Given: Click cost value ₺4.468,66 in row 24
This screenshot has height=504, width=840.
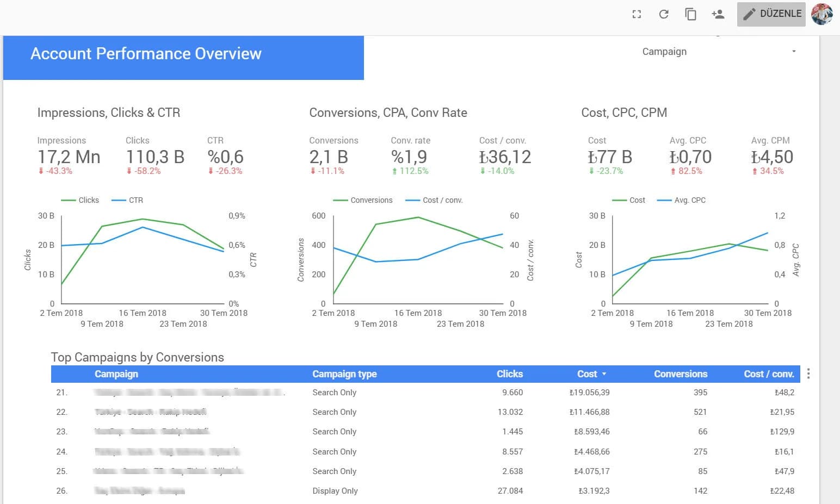Looking at the screenshot, I should 591,452.
